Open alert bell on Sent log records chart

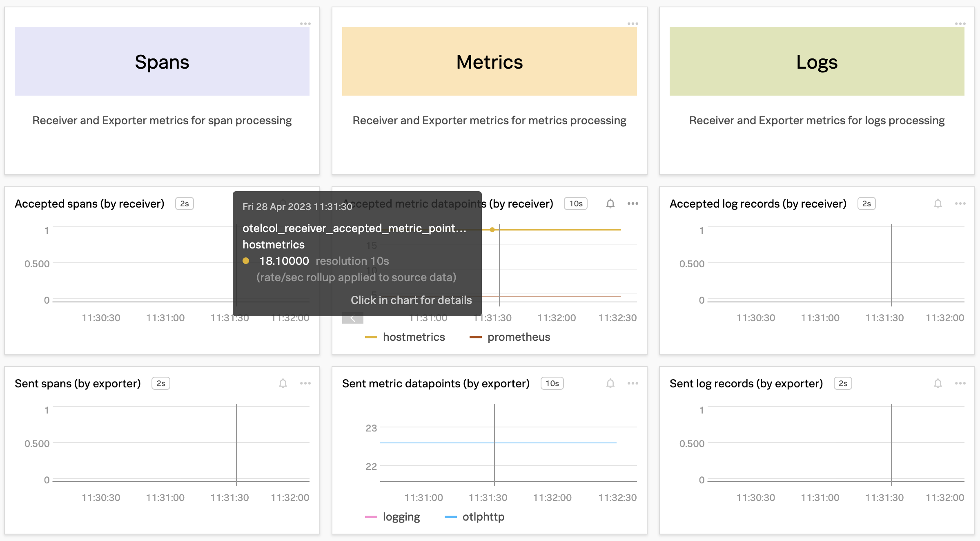click(x=938, y=383)
